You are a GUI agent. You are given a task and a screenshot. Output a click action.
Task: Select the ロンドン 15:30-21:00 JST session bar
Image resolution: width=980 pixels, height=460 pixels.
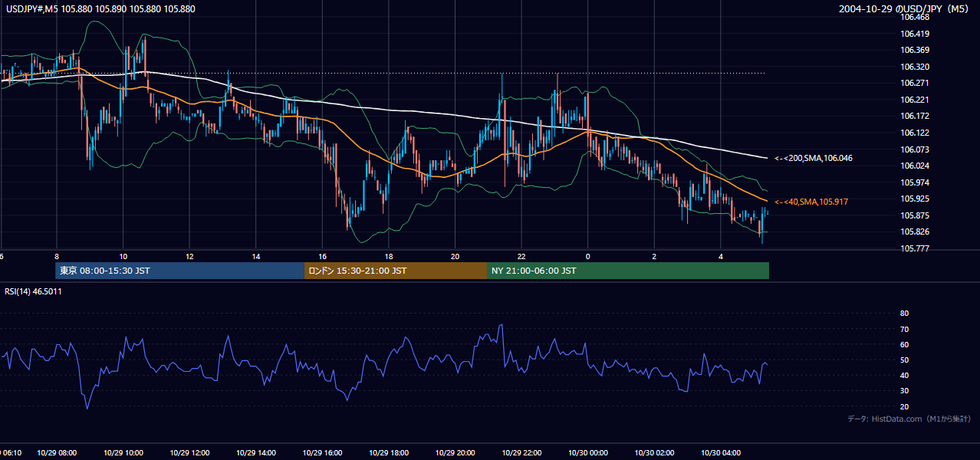point(396,271)
